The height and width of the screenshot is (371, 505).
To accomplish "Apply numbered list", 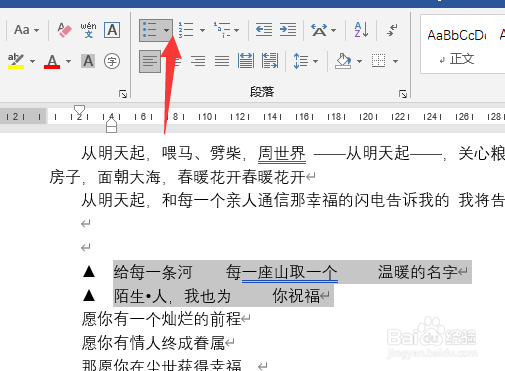I will coord(186,30).
